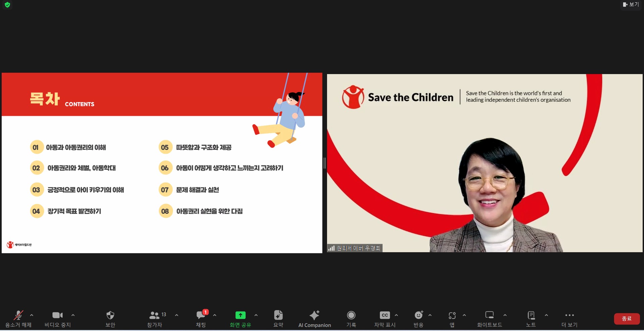The image size is (644, 331).
Task: Click the speaker name 권리세이버 우경희
Action: [x=359, y=248]
